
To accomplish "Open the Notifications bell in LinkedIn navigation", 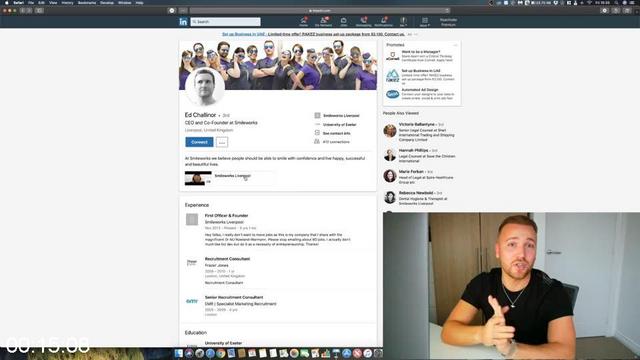I will [383, 22].
